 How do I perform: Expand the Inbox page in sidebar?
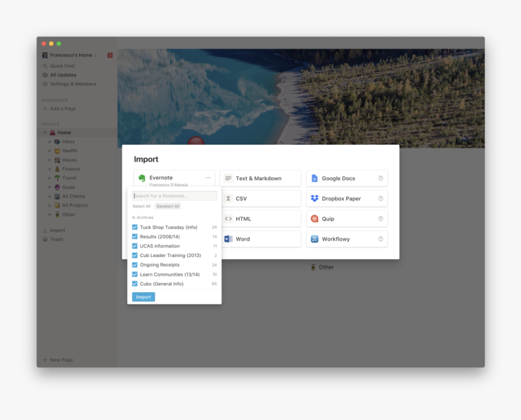click(50, 142)
